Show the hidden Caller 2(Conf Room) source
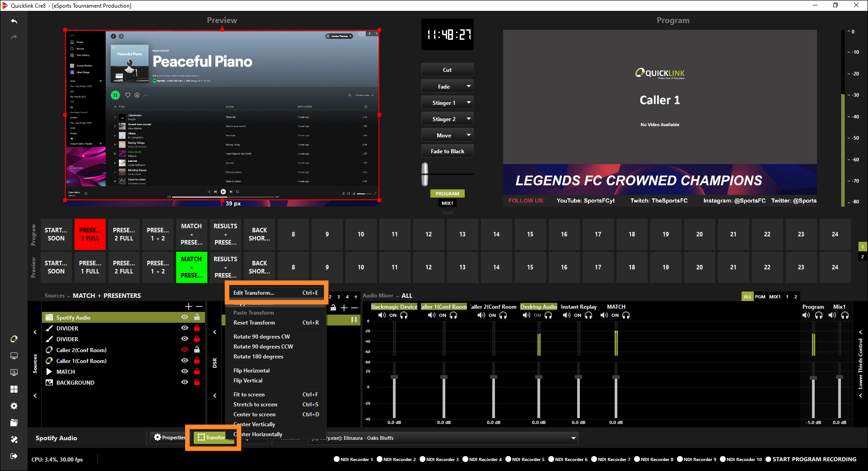Viewport: 868px width, 471px height. point(184,349)
